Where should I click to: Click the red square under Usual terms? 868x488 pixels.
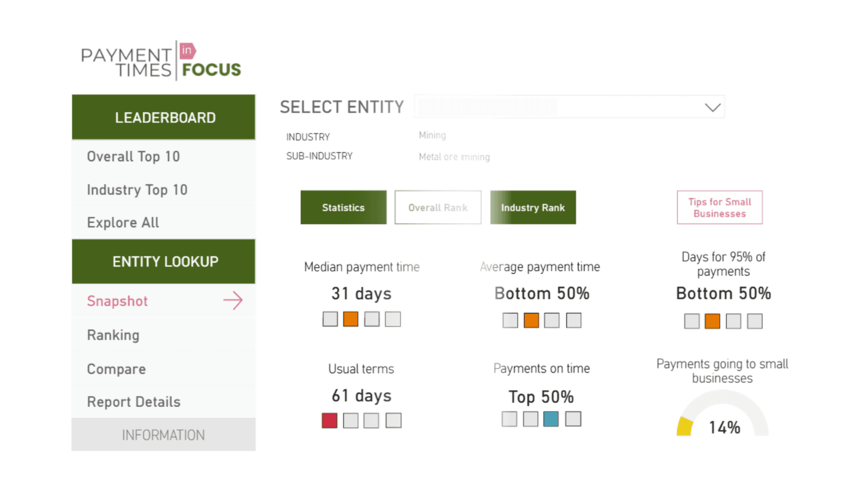(x=330, y=420)
